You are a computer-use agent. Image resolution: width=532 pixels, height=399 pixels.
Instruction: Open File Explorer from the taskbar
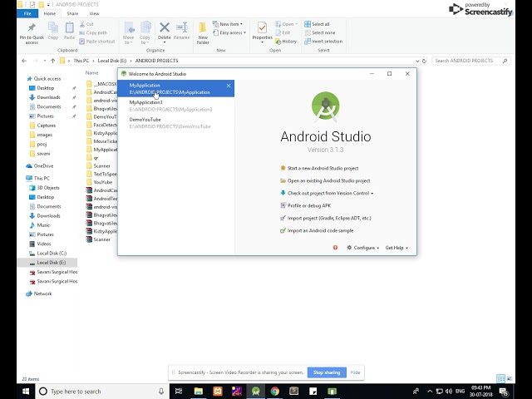tap(198, 392)
